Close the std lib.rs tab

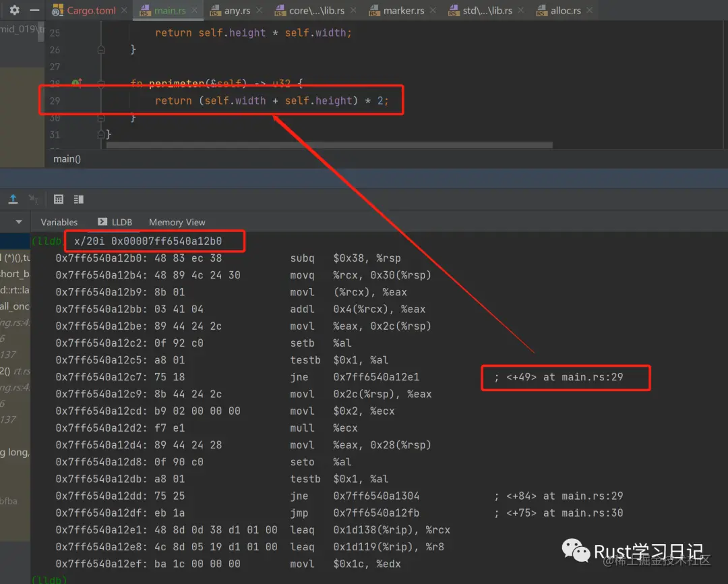tap(520, 10)
